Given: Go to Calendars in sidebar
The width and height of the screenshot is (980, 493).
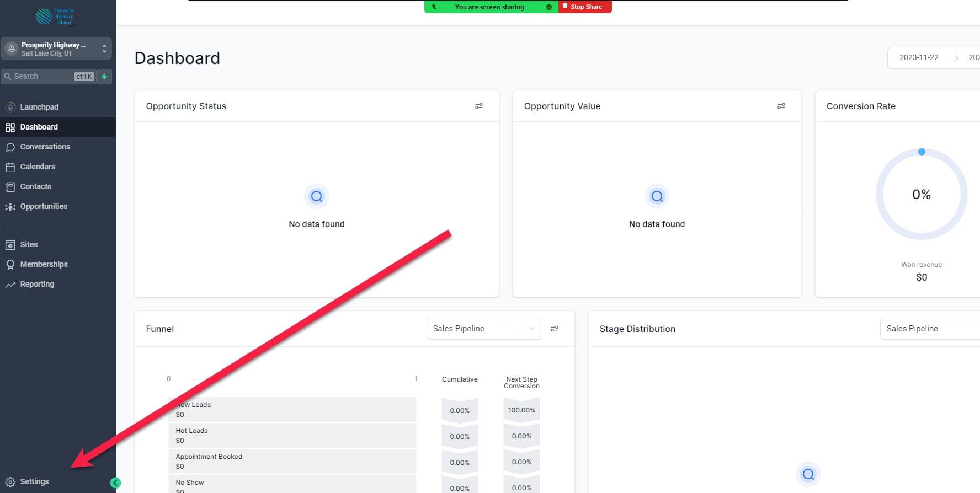Looking at the screenshot, I should point(38,167).
